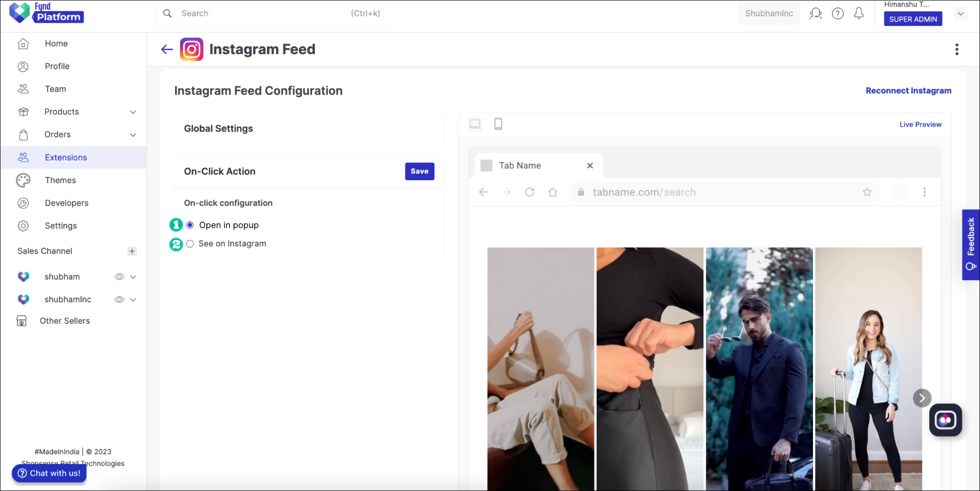The image size is (980, 491).
Task: Select the Themes palette icon
Action: point(23,180)
